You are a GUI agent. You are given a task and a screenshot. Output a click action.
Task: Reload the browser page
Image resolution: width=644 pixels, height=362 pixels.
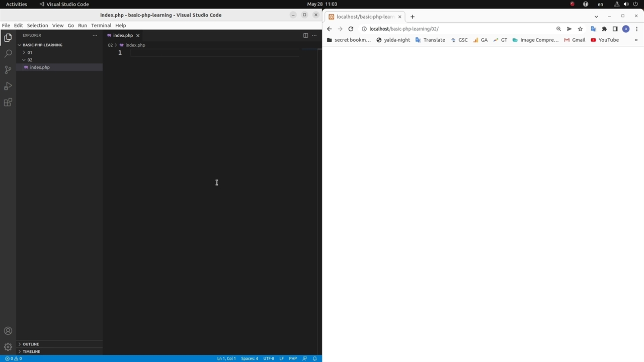click(351, 29)
